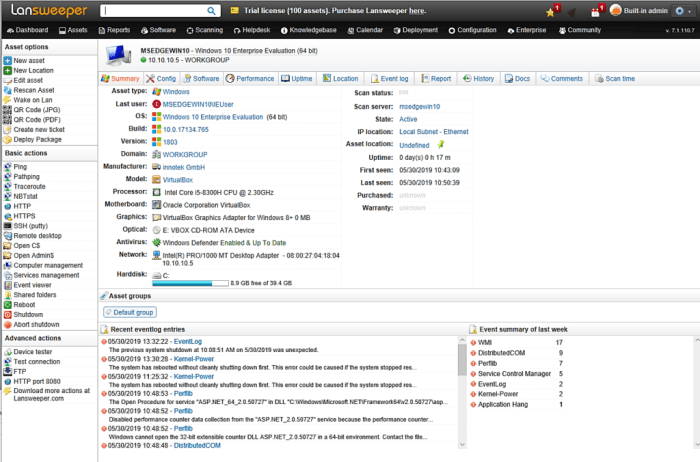700x462 pixels.
Task: Click the VirtualBox model link
Action: [x=178, y=179]
